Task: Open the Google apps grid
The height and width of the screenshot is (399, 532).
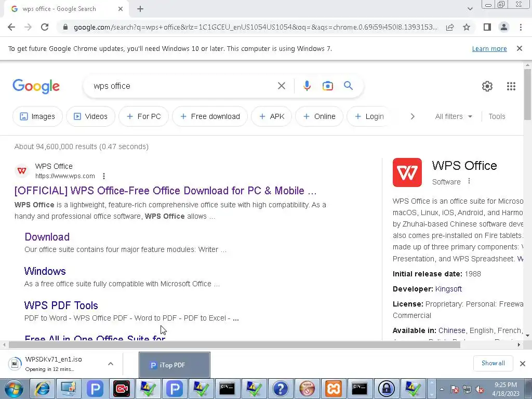Action: click(511, 86)
